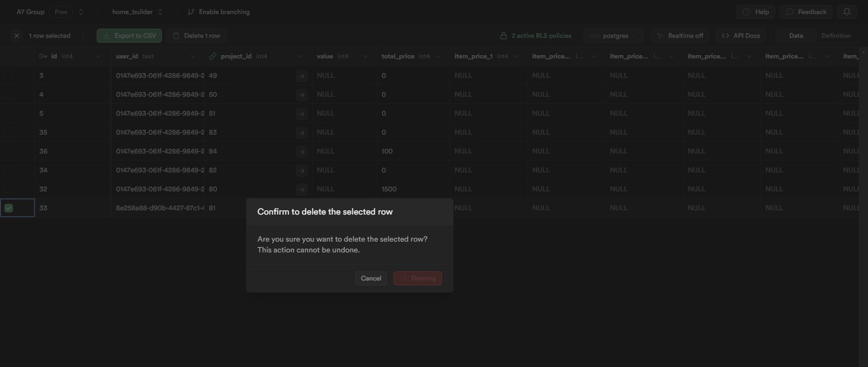Open the home_builder project switcher arrows
This screenshot has height=367, width=868.
tap(160, 12)
